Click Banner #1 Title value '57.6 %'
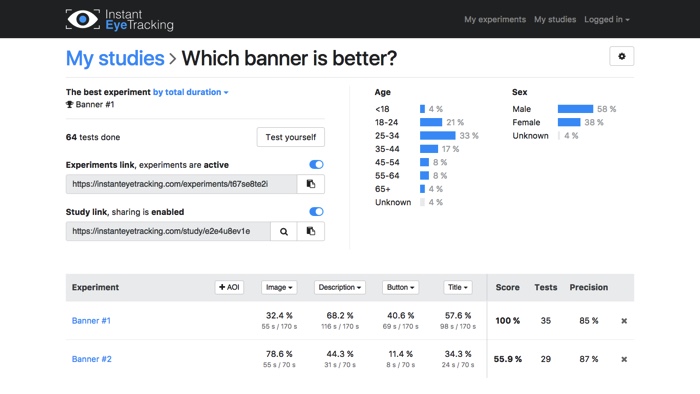The width and height of the screenshot is (700, 394). [x=458, y=315]
